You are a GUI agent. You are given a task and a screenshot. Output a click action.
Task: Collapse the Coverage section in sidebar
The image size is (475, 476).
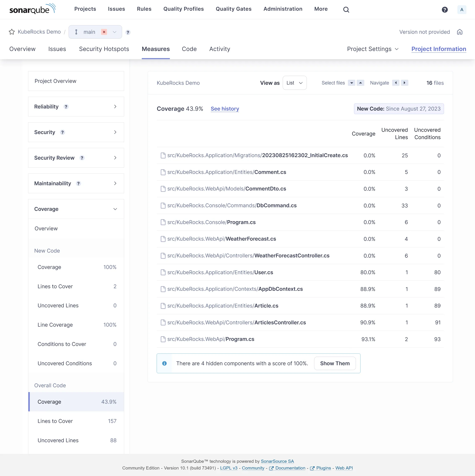[x=115, y=209]
